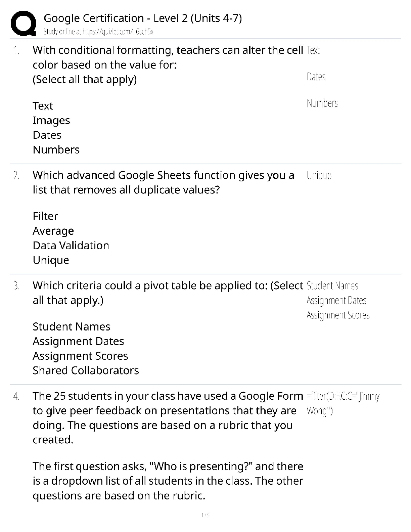Select the Data Validation option
Viewport: 411px width, 532px height.
coord(71,246)
